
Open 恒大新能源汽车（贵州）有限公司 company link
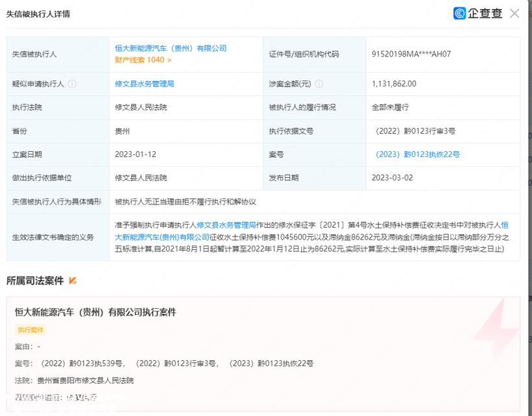pos(171,48)
